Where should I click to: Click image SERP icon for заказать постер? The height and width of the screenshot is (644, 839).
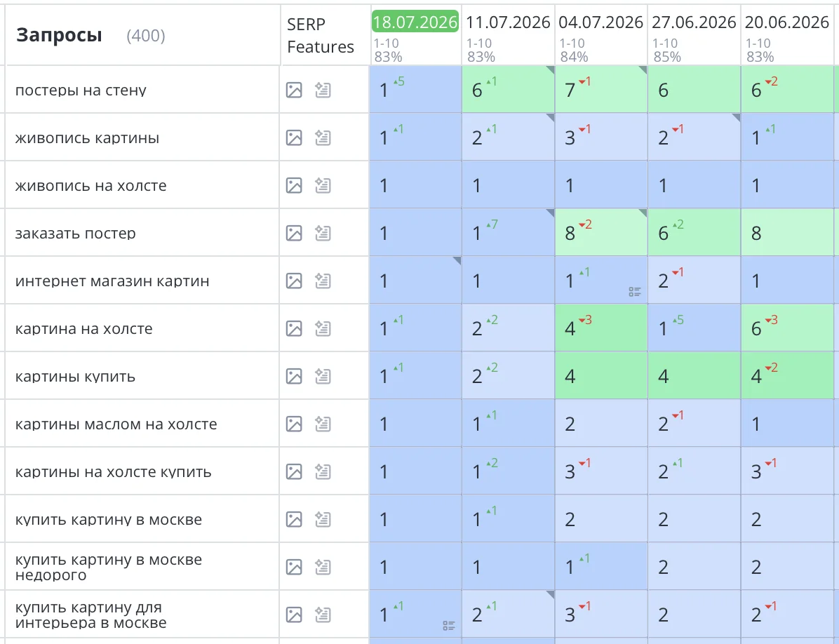294,233
